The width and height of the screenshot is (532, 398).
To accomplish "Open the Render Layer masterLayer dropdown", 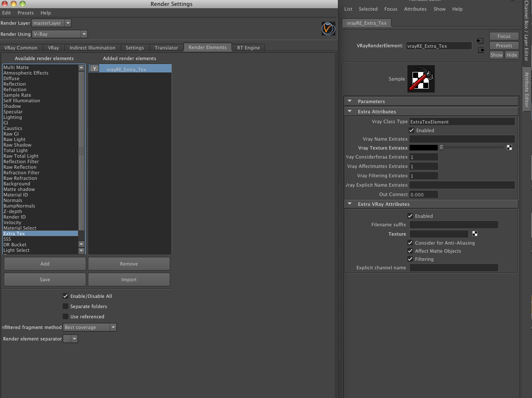I will [x=51, y=23].
